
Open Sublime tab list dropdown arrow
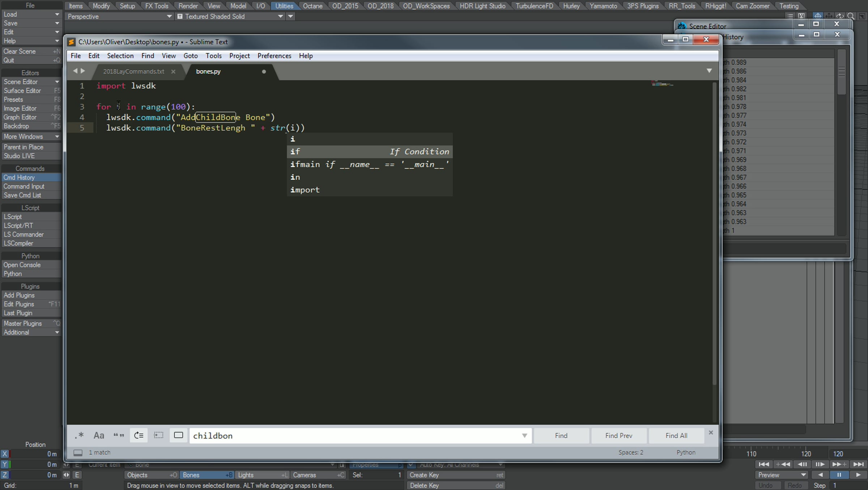click(709, 71)
